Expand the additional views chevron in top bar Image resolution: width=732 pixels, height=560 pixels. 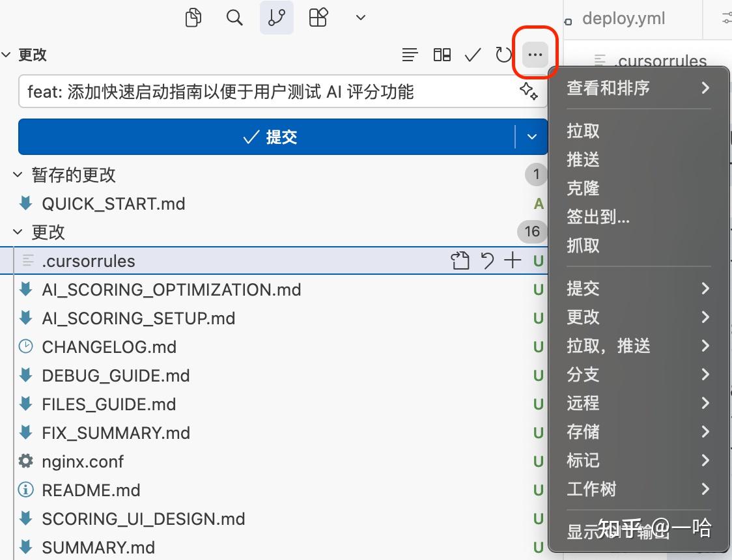[360, 18]
